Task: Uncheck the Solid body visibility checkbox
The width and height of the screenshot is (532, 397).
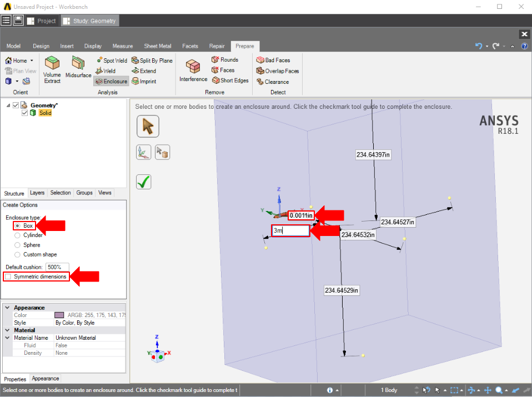Action: point(24,113)
